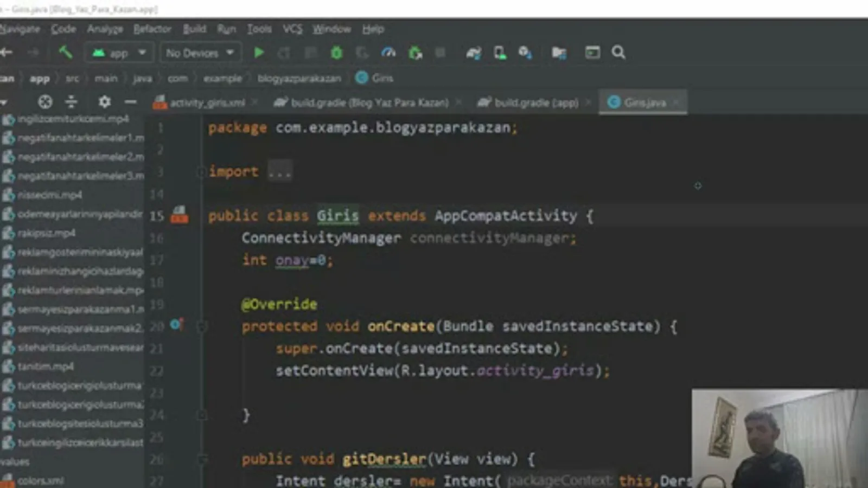
Task: Sync project with Gradle files elephant icon
Action: pos(473,53)
